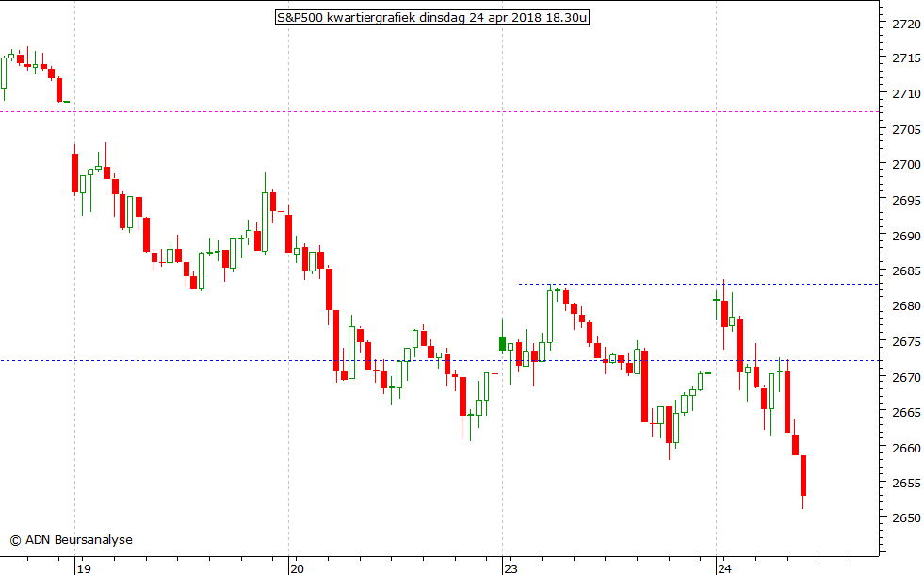
Task: Click date label 20 on time axis
Action: point(297,568)
